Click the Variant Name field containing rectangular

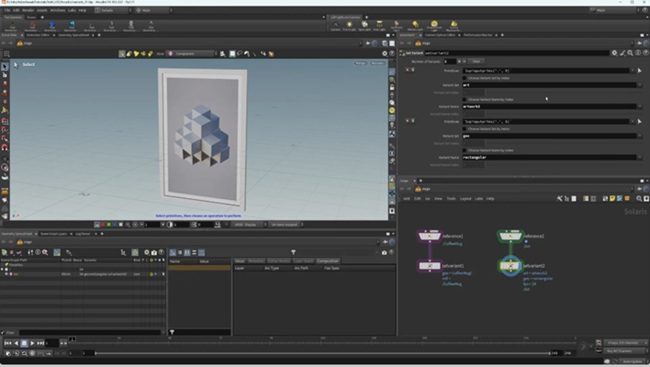[x=549, y=158]
